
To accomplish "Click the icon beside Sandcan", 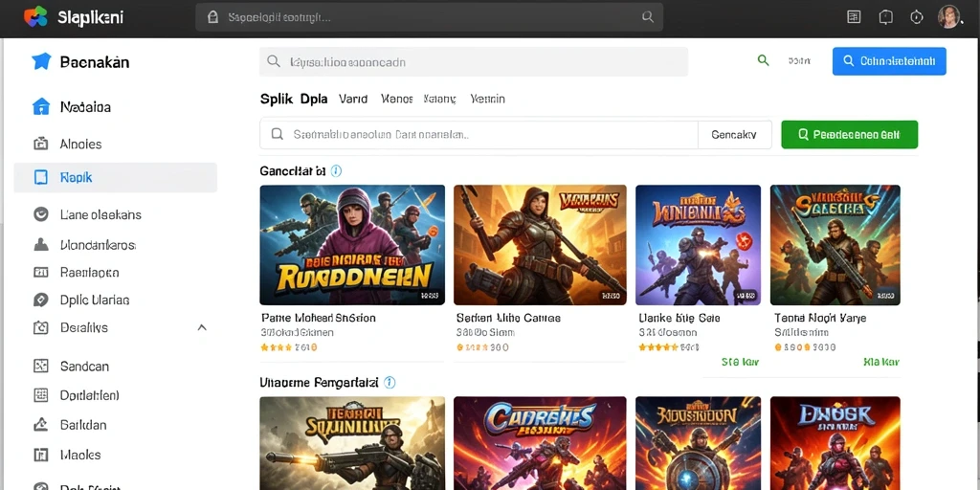I will click(x=40, y=367).
